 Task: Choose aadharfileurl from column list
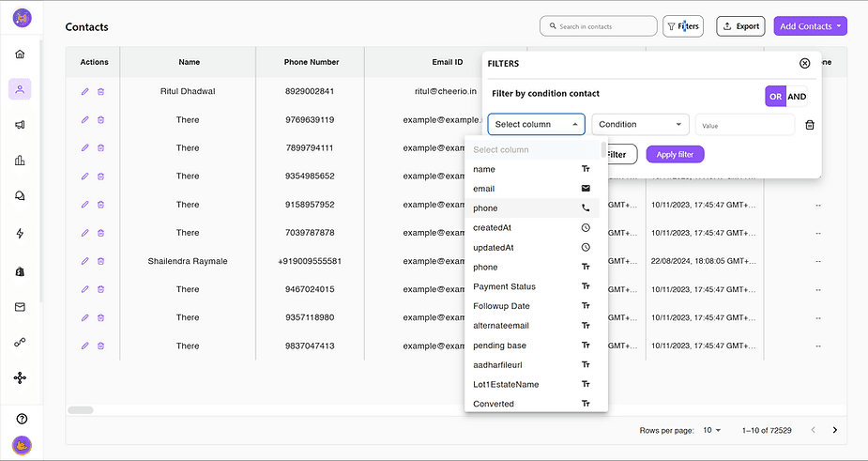click(533, 364)
